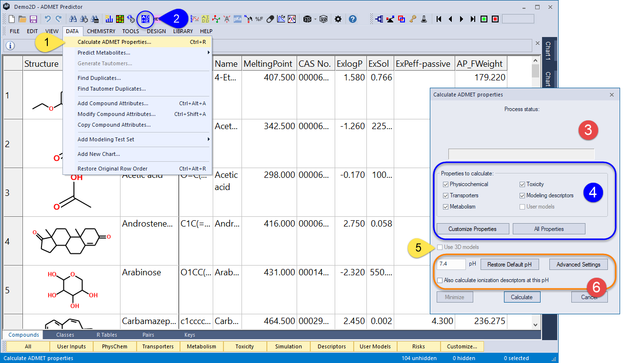
Task: Click the Save floppy disk icon
Action: point(33,19)
